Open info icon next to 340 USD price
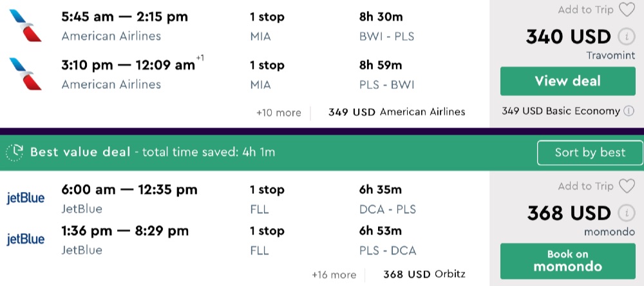644x286 pixels. click(623, 37)
